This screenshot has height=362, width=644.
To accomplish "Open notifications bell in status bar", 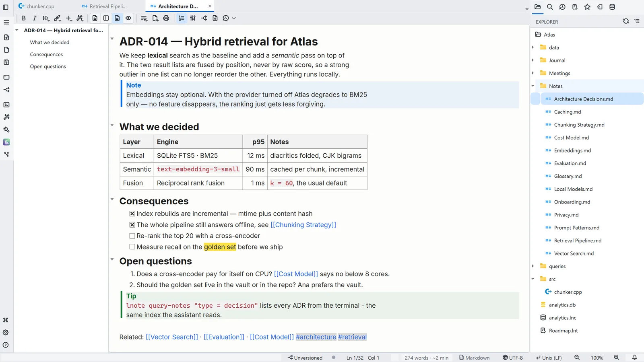I will (x=634, y=358).
